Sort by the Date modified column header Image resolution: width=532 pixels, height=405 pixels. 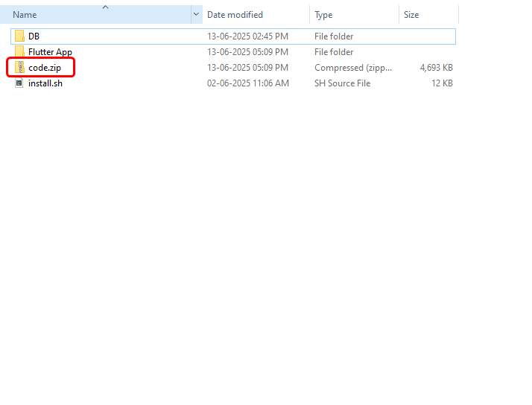[x=256, y=15]
